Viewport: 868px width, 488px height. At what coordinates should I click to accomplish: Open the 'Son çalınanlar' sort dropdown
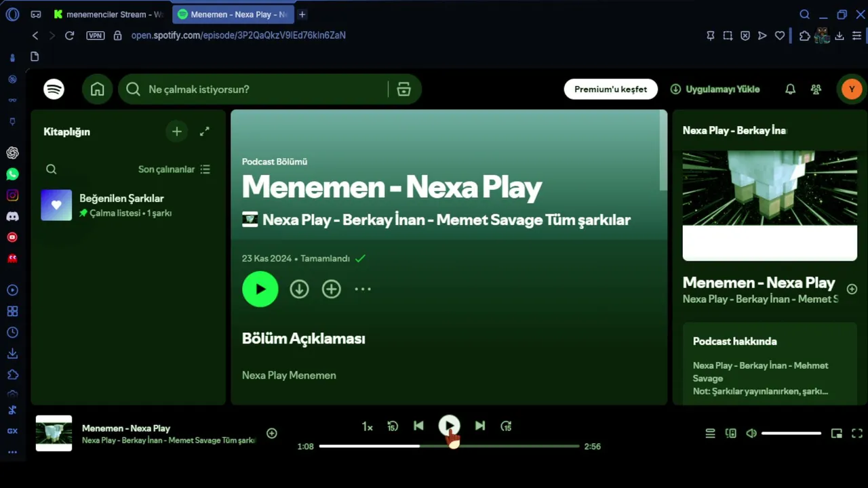pyautogui.click(x=174, y=169)
